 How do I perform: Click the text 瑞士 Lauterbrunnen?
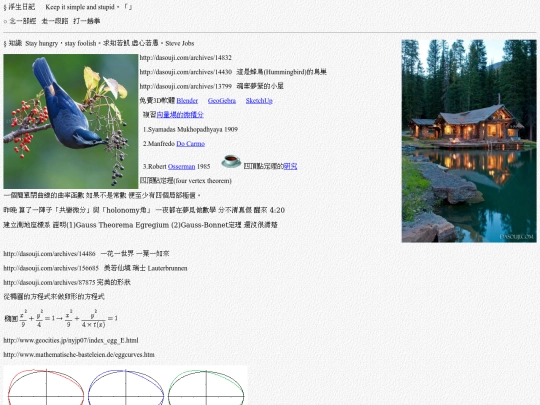[x=159, y=268]
